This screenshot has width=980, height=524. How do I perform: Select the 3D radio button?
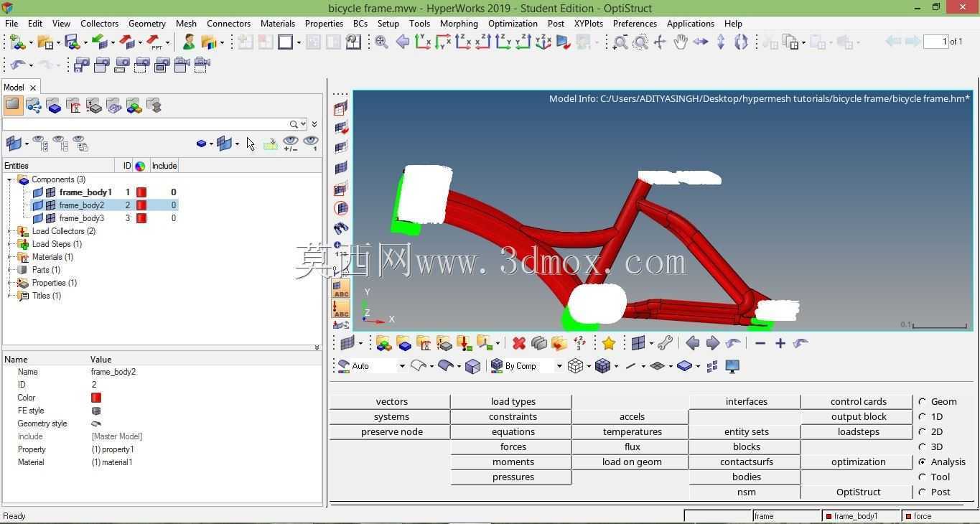[923, 447]
